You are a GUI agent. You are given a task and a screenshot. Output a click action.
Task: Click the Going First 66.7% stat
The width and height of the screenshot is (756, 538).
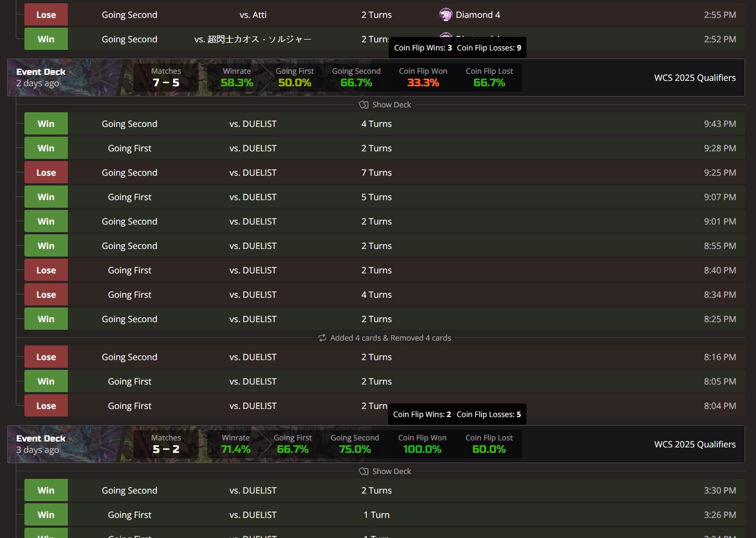point(293,444)
